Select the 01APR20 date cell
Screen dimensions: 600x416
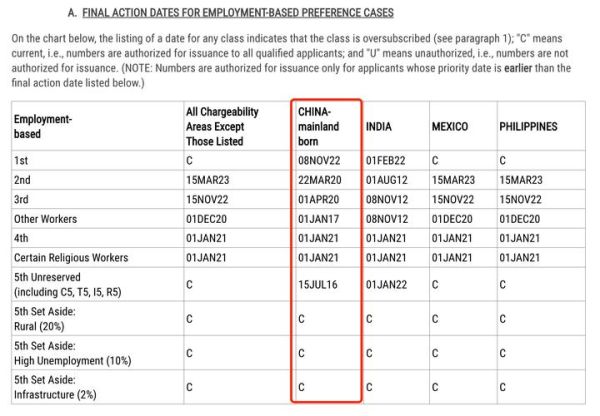[x=319, y=199]
